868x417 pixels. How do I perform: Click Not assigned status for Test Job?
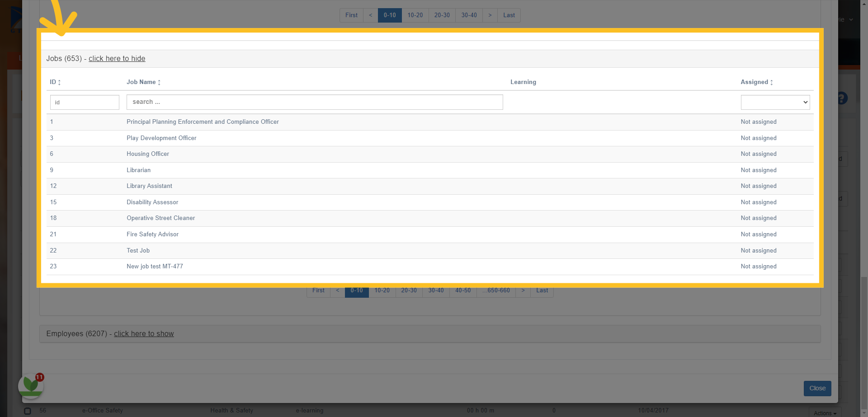pyautogui.click(x=759, y=251)
